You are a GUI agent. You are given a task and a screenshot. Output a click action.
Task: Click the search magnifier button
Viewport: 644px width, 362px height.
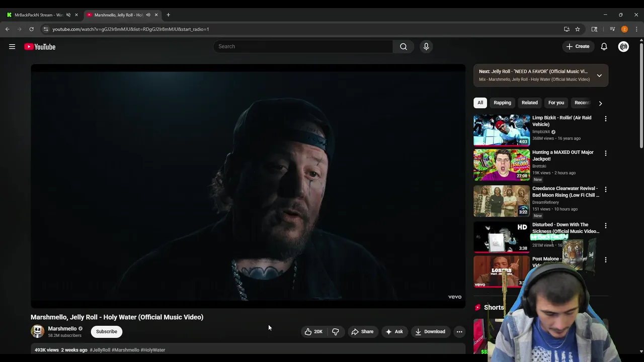tap(404, 46)
